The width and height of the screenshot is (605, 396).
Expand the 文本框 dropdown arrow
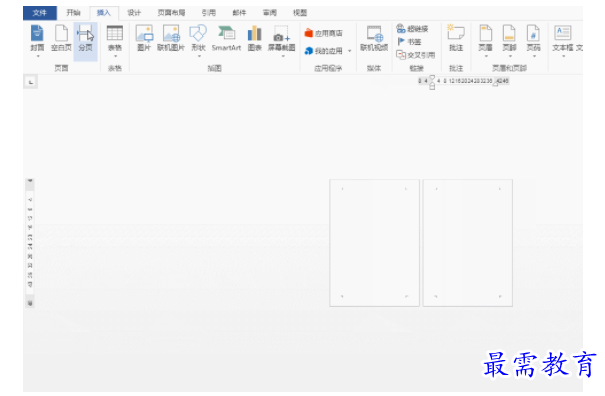(x=563, y=56)
